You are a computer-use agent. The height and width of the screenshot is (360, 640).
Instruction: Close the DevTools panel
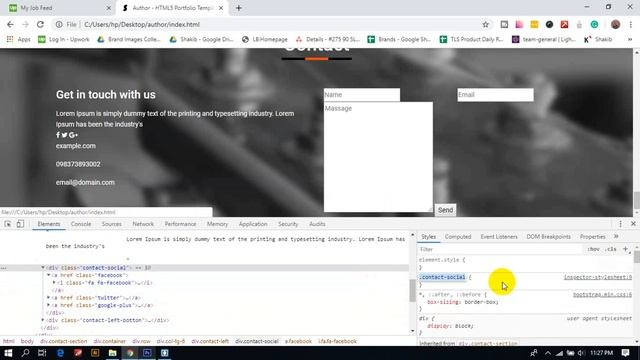click(x=633, y=224)
